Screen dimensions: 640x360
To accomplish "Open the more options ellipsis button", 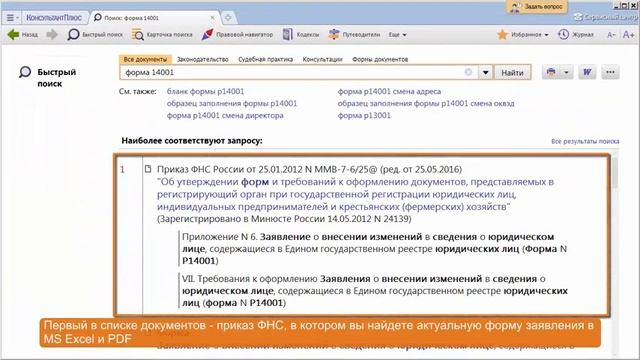I will tap(610, 72).
